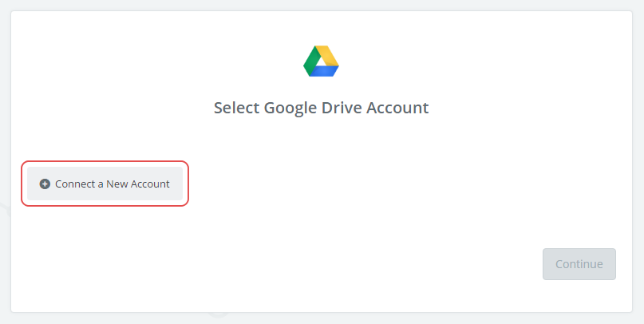This screenshot has height=324, width=644.
Task: Click the greyed-out Continue button
Action: coord(579,264)
